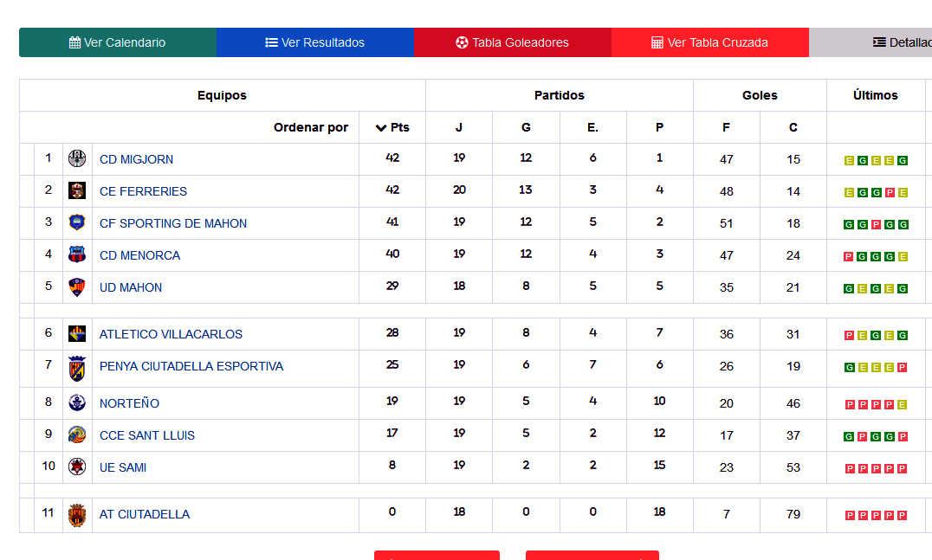Click the left red button below the table
Image resolution: width=932 pixels, height=560 pixels.
click(x=437, y=557)
